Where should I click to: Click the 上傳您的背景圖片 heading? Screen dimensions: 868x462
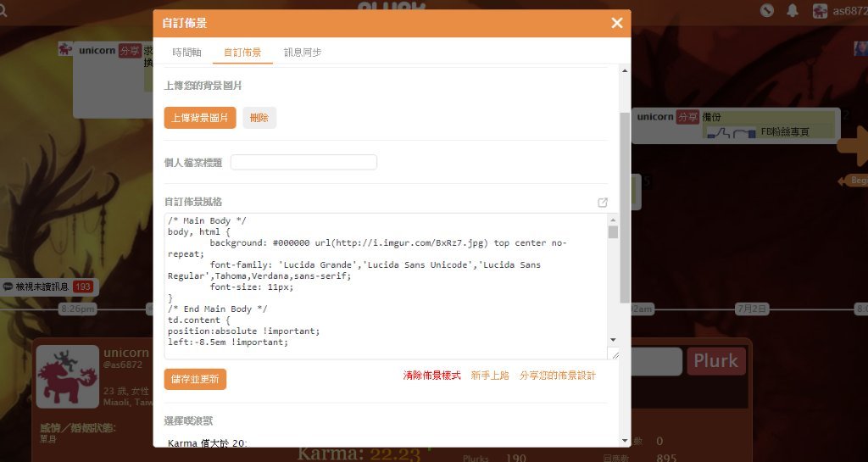(203, 86)
